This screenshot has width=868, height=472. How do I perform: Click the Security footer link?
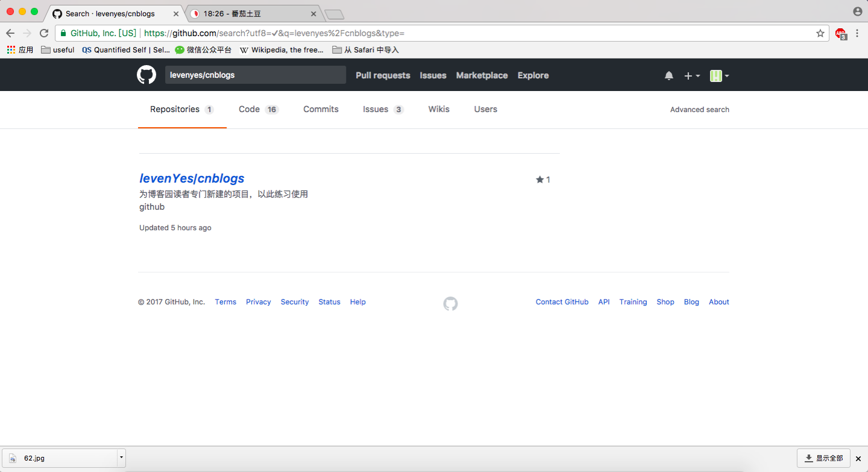pyautogui.click(x=295, y=302)
